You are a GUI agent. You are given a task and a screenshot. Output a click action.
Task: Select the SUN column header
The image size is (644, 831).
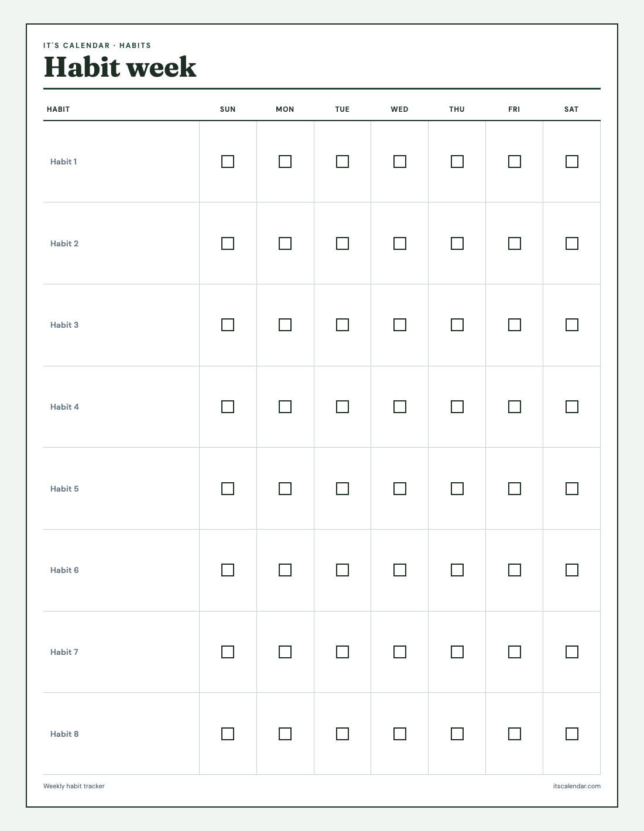pyautogui.click(x=228, y=109)
